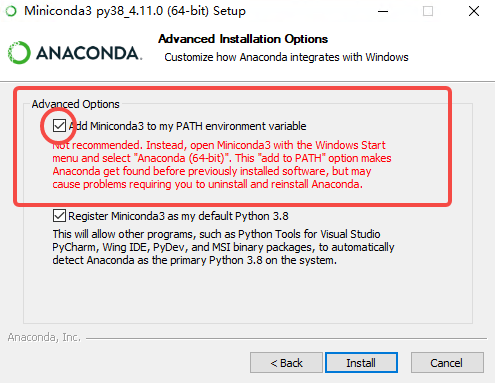Cancel the Miniconda3 setup
The width and height of the screenshot is (495, 383).
click(447, 363)
